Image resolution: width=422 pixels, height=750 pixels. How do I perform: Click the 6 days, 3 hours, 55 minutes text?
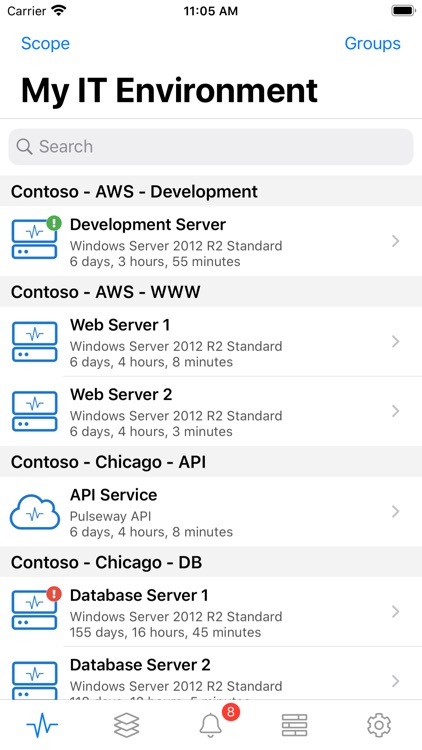tap(155, 261)
